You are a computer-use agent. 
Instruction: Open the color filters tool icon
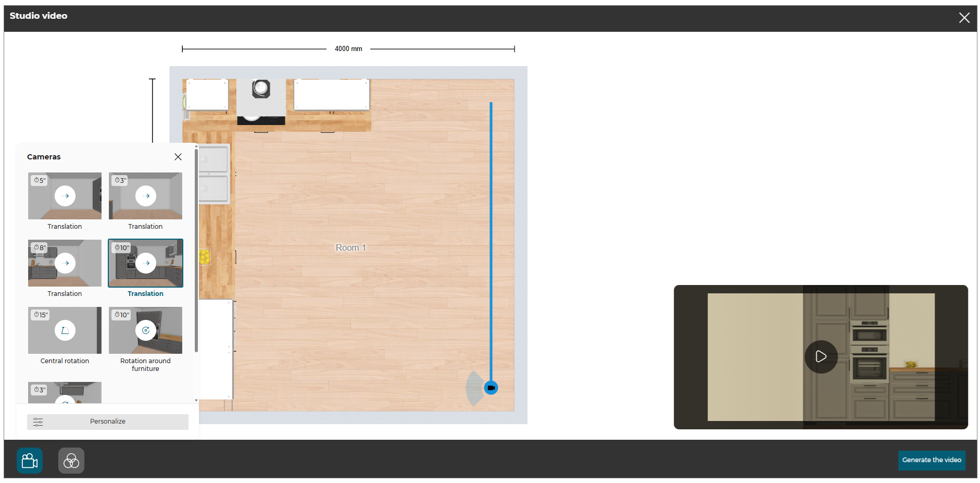[71, 461]
